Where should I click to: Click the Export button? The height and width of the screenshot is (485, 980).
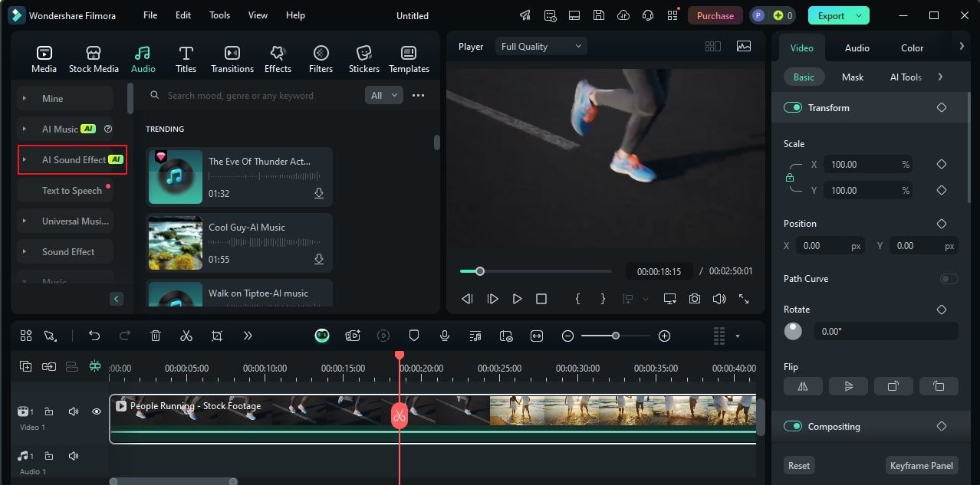click(x=839, y=15)
